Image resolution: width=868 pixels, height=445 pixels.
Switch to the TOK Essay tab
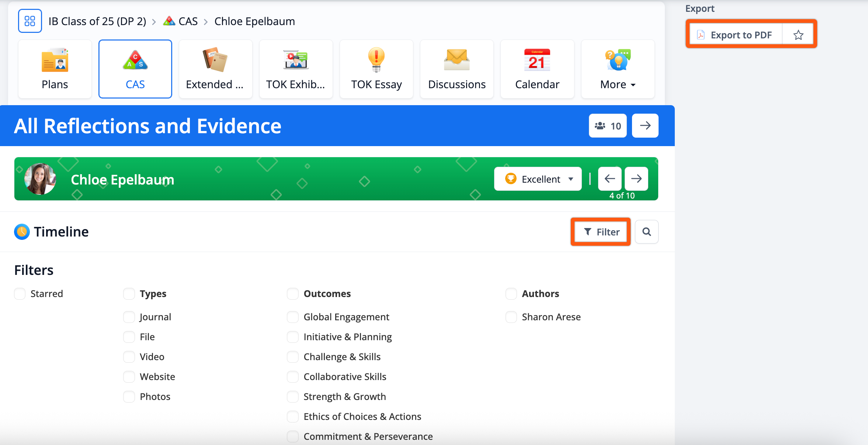tap(376, 69)
